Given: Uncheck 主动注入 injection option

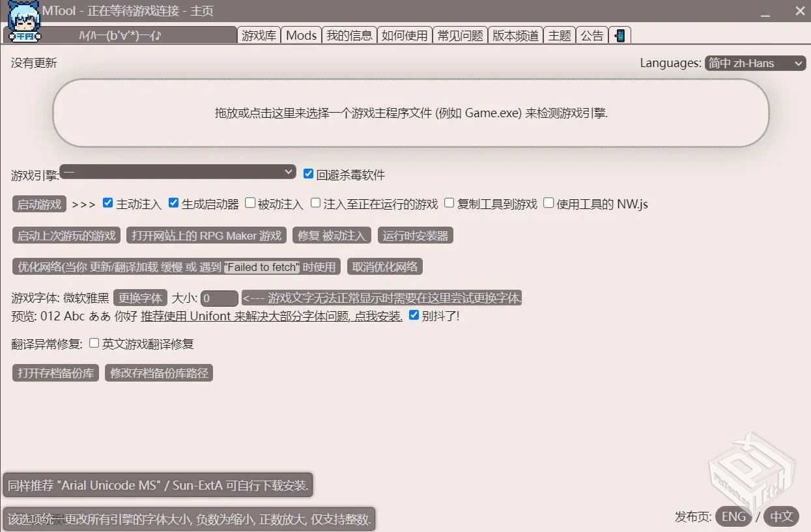Looking at the screenshot, I should [x=107, y=203].
